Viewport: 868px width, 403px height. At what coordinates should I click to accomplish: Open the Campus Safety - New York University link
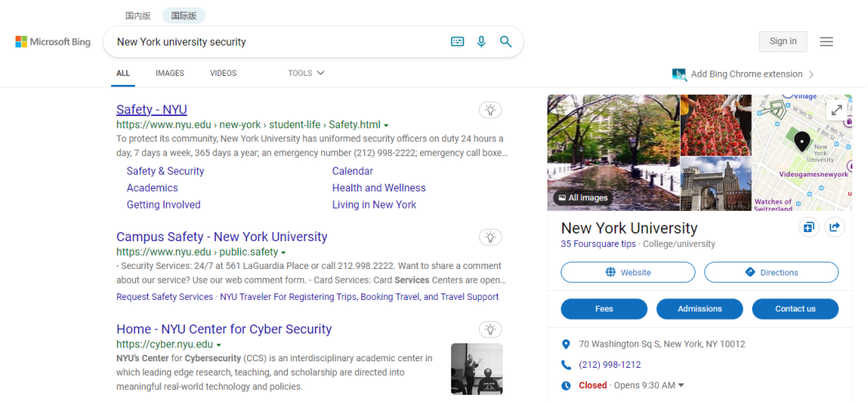221,236
